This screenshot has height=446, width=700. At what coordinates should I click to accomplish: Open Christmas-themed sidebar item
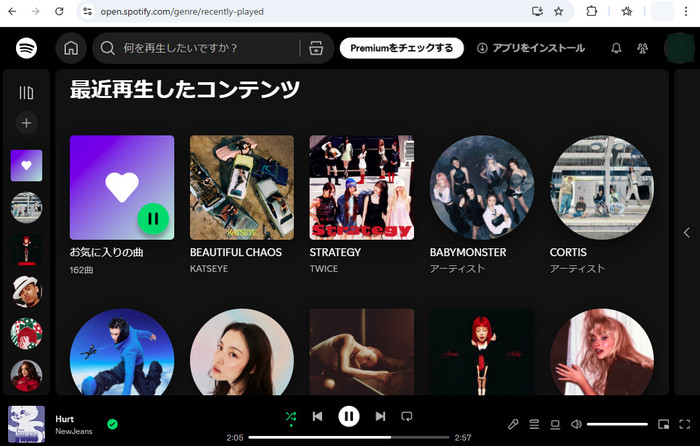26,333
